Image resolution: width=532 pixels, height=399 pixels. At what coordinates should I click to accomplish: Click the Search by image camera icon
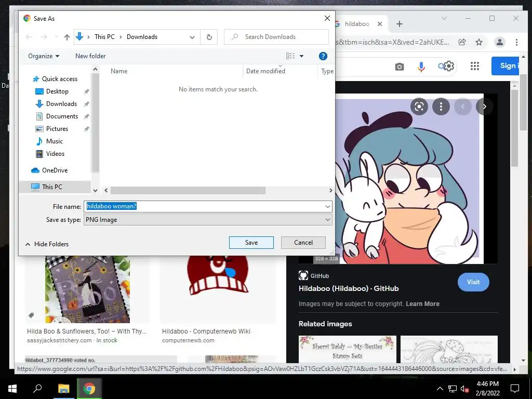pyautogui.click(x=400, y=66)
